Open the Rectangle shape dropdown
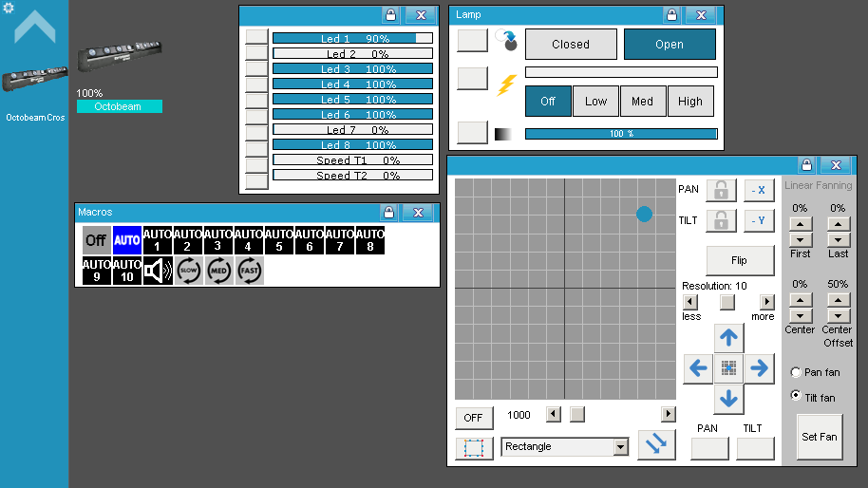Viewport: 868px width, 488px height. (x=565, y=446)
